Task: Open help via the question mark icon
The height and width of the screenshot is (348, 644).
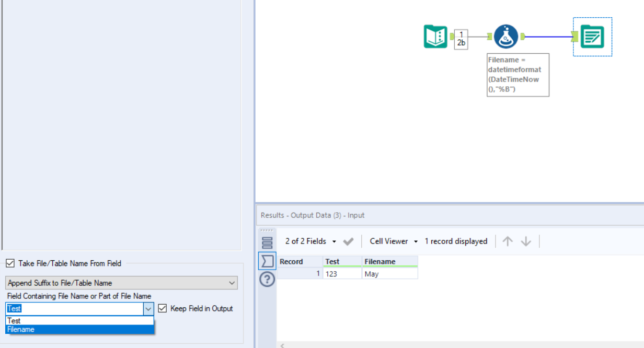Action: [267, 280]
